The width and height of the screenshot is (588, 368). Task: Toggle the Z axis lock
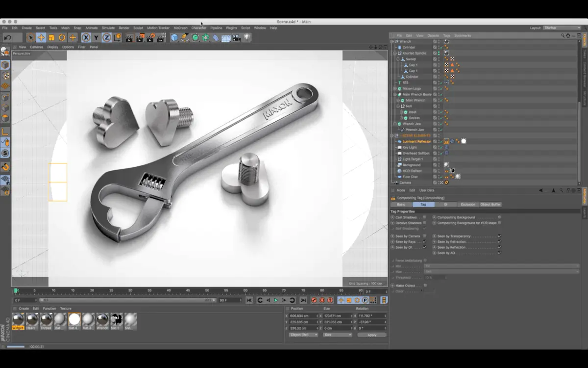pyautogui.click(x=106, y=37)
